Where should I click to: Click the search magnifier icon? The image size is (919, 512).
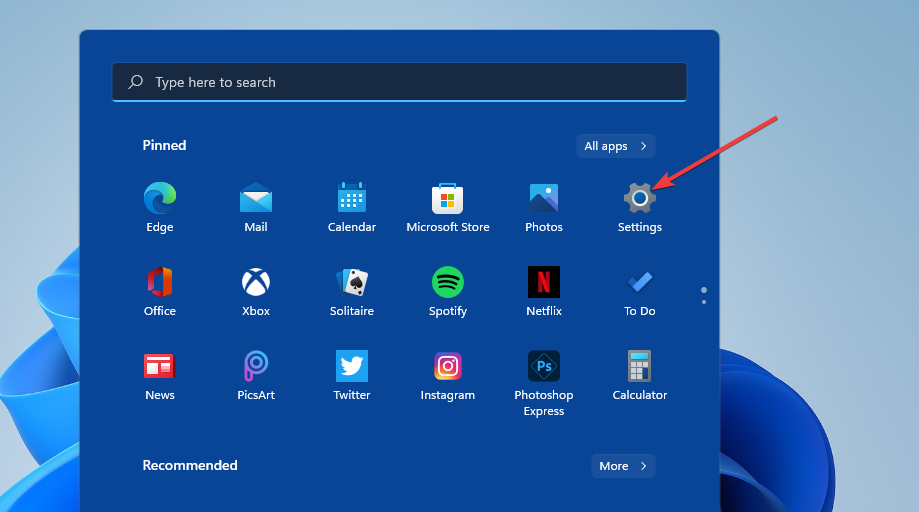point(136,82)
